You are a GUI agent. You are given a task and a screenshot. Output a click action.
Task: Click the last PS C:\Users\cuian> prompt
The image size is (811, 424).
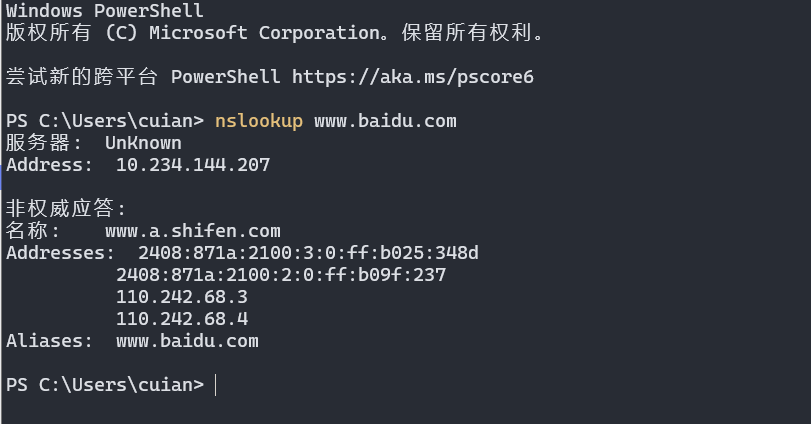[x=105, y=385]
